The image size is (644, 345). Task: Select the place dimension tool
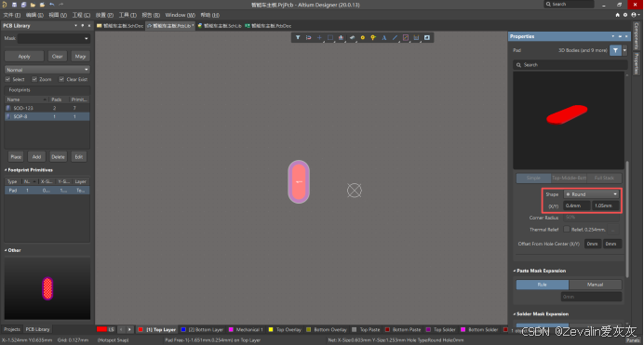pos(417,37)
